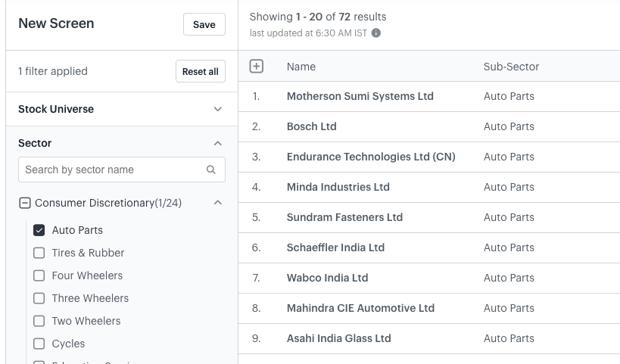
Task: Open Wabco India Ltd stock
Action: pos(327,278)
